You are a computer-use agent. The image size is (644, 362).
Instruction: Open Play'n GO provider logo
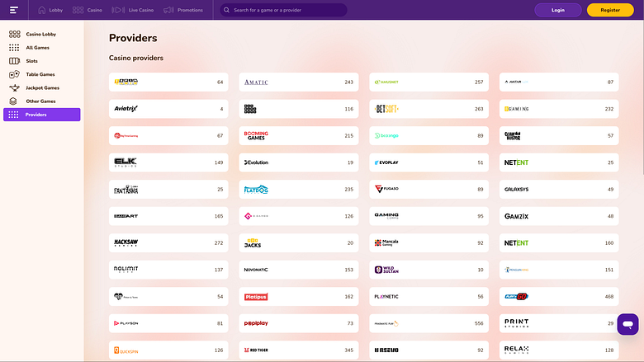[x=516, y=296]
